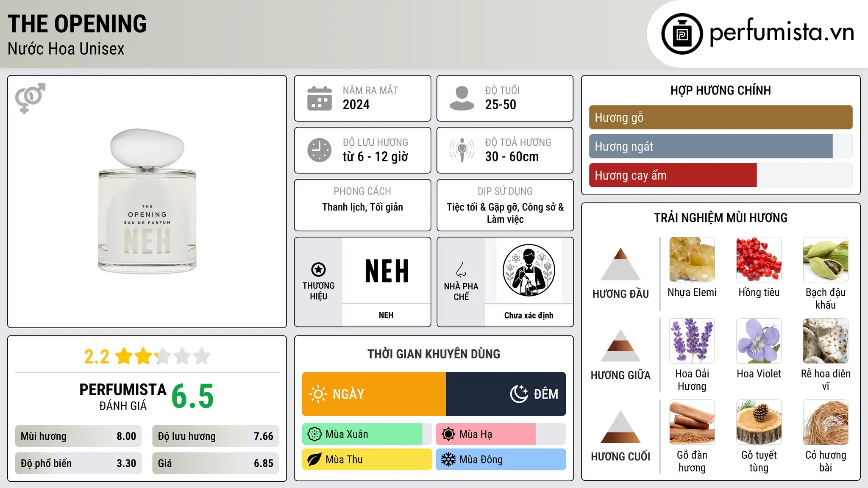Click the Mùa Thu season bar

[367, 460]
